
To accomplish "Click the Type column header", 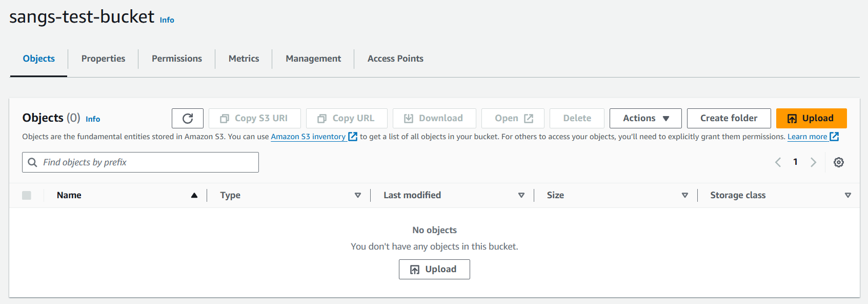I will pyautogui.click(x=230, y=195).
